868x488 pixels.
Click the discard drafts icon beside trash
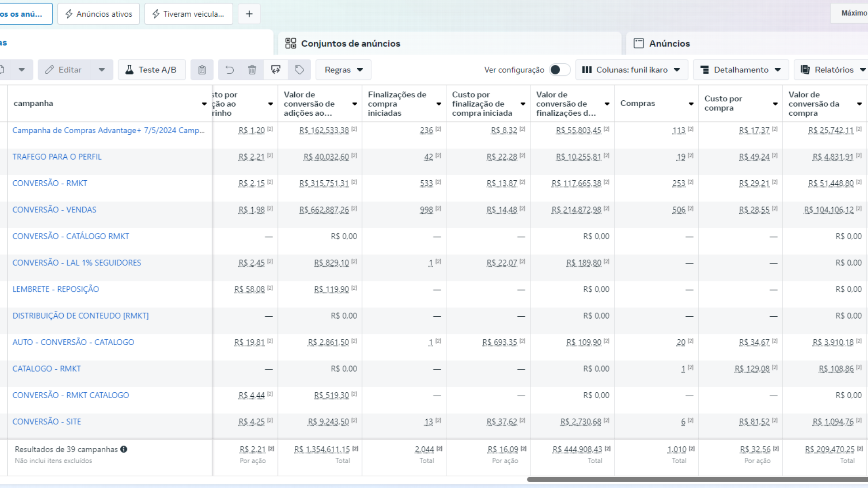[x=276, y=70]
